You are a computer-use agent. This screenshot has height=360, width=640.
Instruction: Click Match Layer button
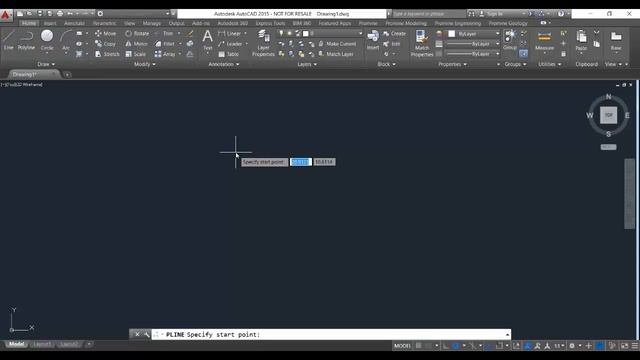336,54
